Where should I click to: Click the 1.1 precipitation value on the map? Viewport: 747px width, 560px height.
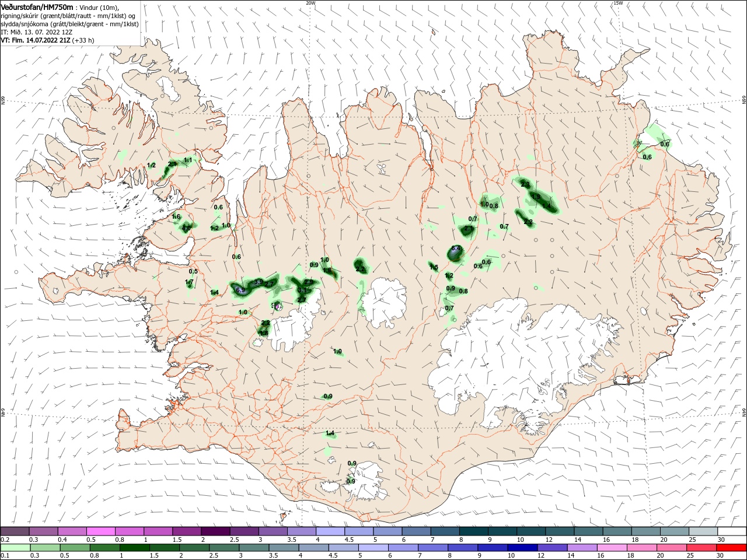(x=188, y=160)
